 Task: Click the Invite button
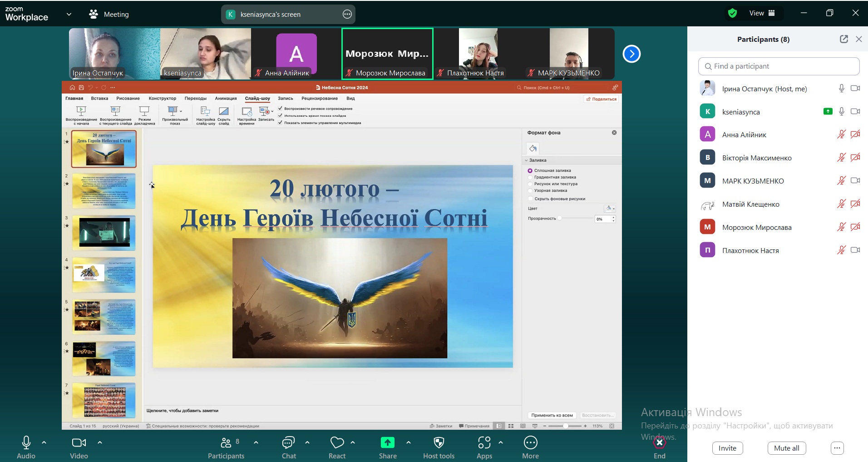(x=727, y=448)
